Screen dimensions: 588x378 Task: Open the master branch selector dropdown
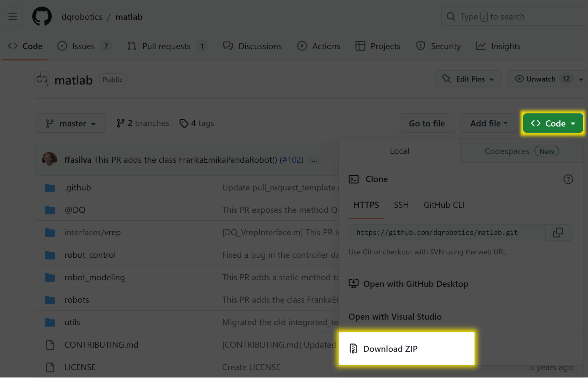70,123
